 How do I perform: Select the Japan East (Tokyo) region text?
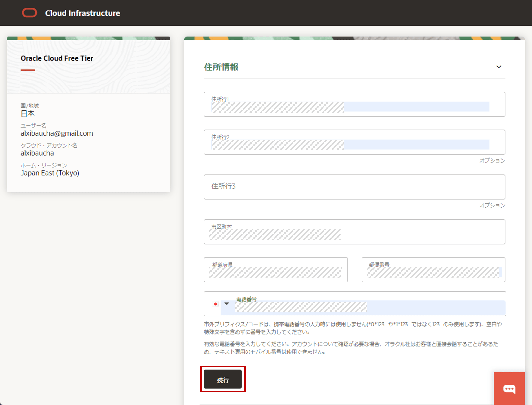click(x=50, y=173)
